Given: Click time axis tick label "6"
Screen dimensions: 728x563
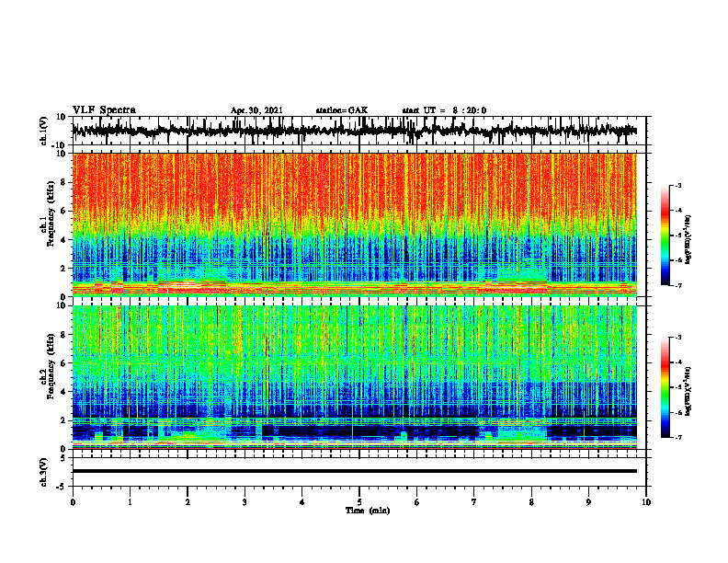Looking at the screenshot, I should pos(417,502).
